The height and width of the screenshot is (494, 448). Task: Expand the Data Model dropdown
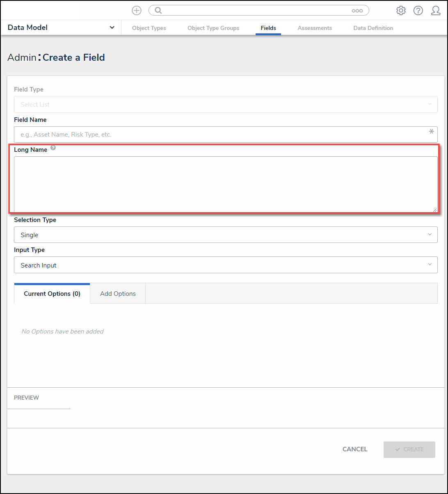click(61, 27)
